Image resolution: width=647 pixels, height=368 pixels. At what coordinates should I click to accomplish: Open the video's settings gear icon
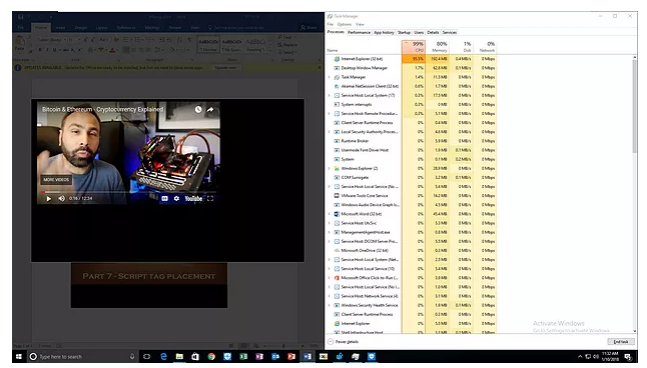tap(177, 198)
